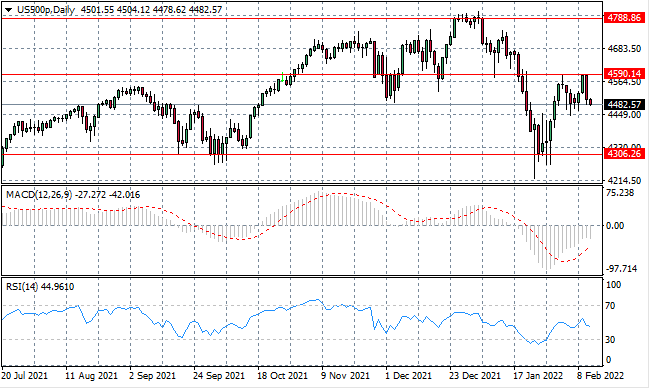Click the 8 Feb 2022 date label

pyautogui.click(x=601, y=376)
